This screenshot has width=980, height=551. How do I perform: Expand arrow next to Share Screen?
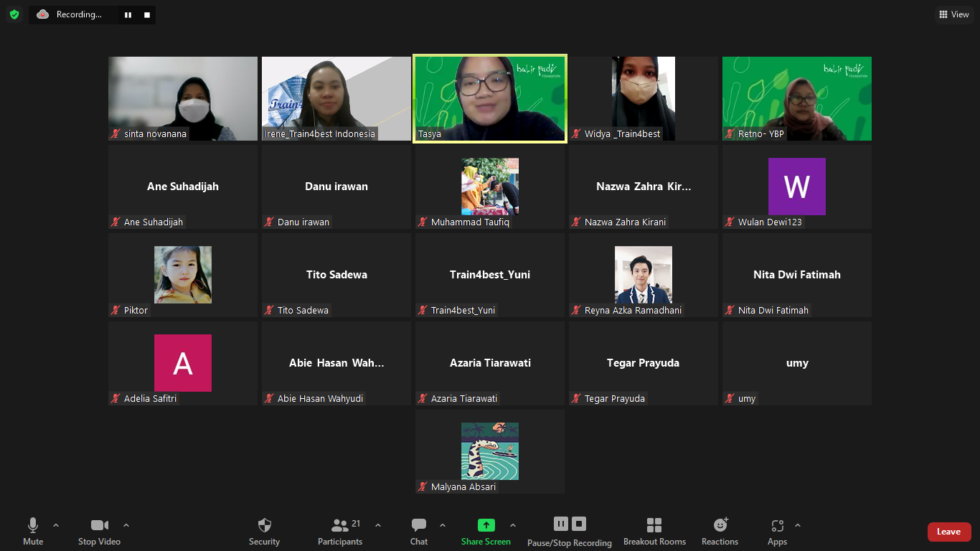(x=512, y=525)
